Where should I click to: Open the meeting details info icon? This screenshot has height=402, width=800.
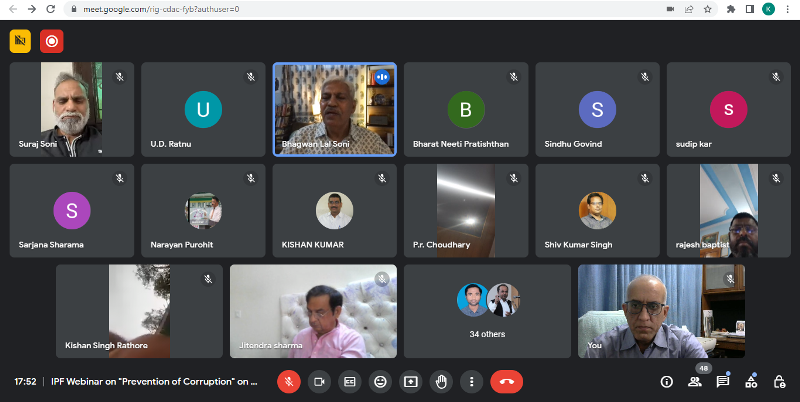[x=667, y=381]
